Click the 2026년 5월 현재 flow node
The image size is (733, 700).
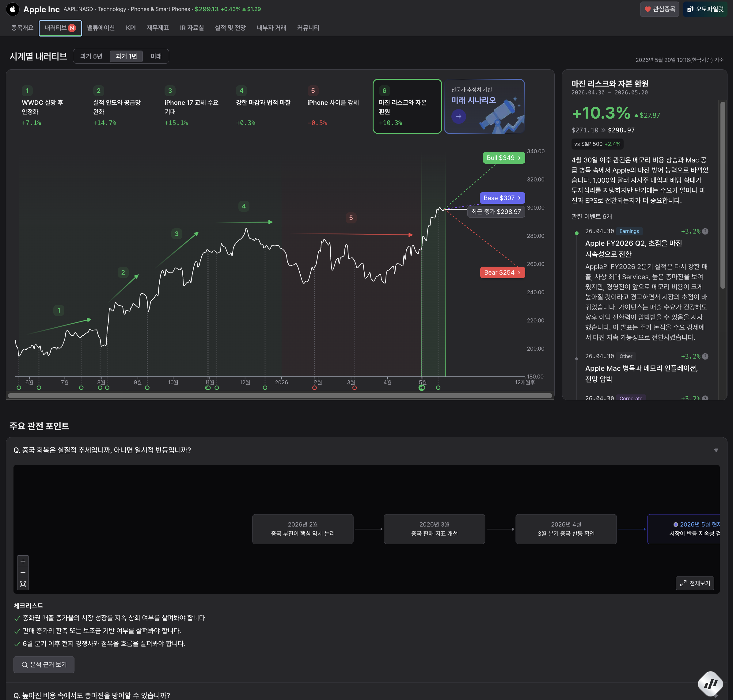(683, 529)
